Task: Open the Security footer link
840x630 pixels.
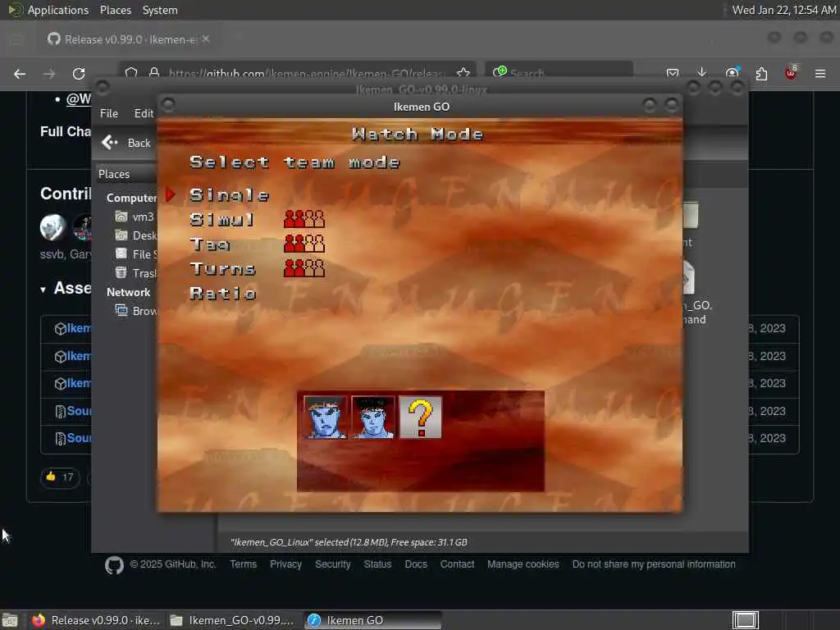Action: coord(333,564)
